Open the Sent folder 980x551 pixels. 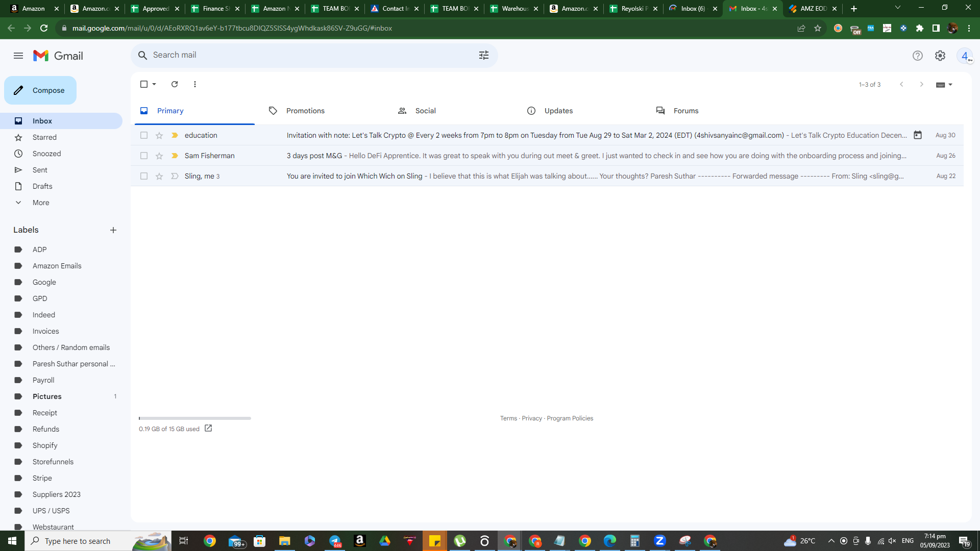click(61, 170)
